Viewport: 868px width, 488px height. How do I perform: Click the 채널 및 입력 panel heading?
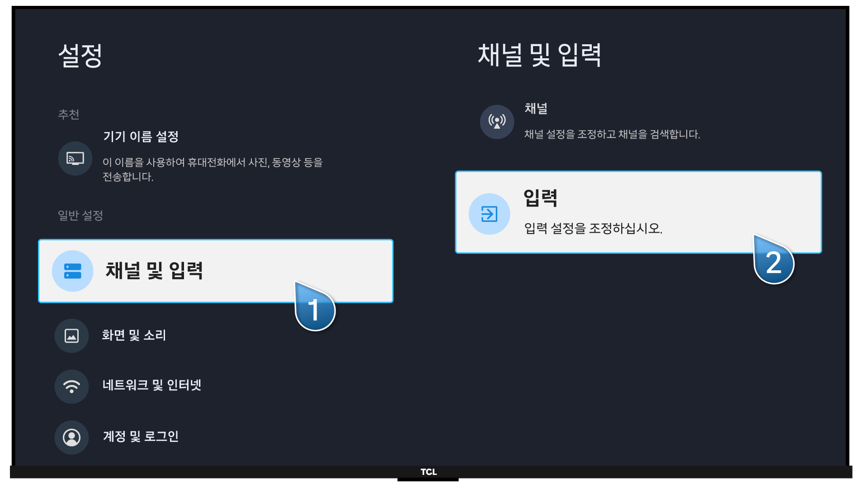(539, 55)
